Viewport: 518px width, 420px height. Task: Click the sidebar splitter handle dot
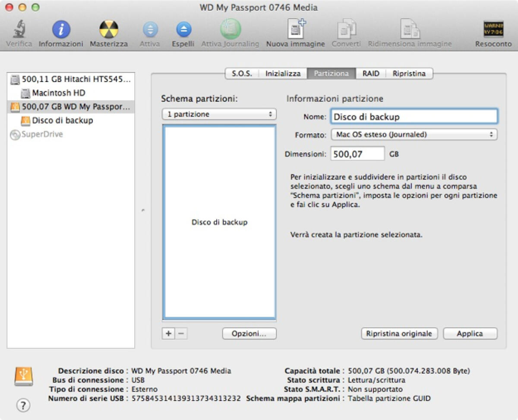click(x=142, y=211)
